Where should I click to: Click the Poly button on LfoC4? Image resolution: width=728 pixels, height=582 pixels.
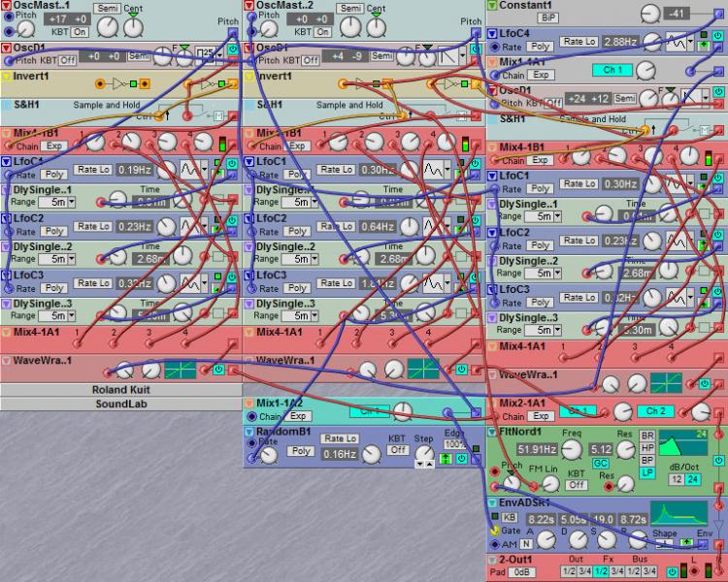[x=540, y=47]
